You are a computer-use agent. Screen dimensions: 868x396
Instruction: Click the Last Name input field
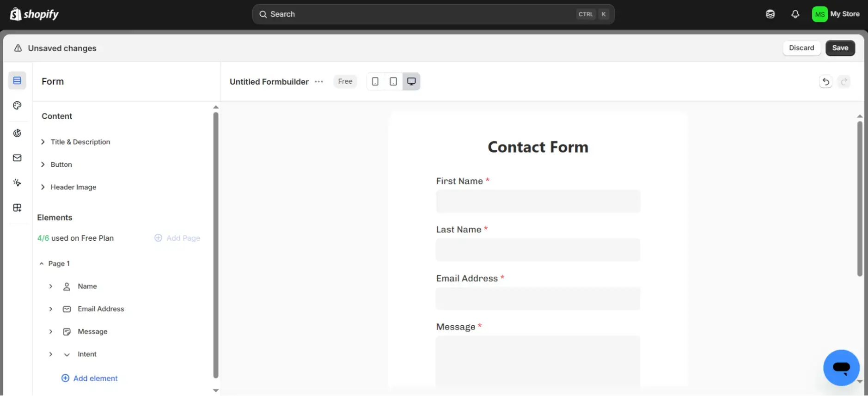[538, 250]
